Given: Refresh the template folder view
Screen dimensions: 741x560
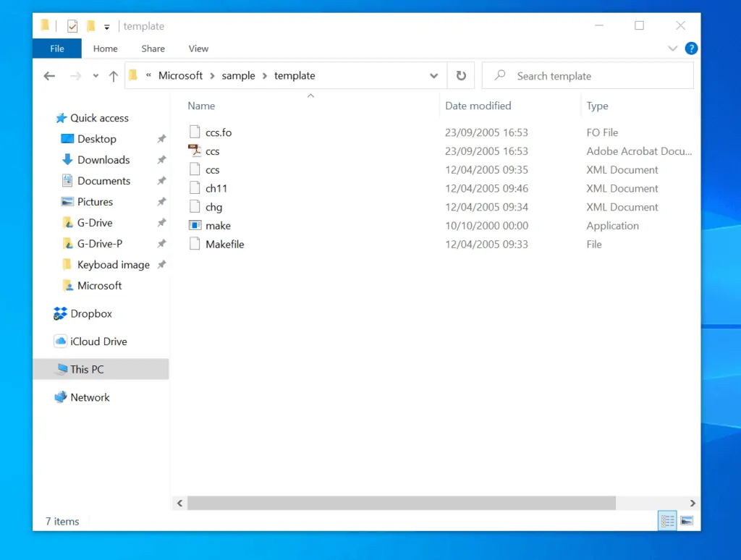Looking at the screenshot, I should tap(461, 75).
